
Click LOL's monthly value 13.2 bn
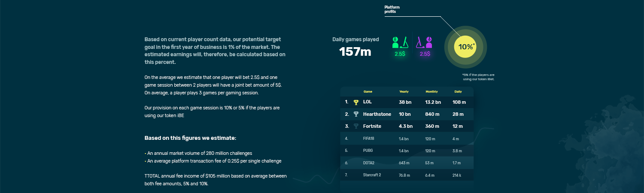point(433,103)
